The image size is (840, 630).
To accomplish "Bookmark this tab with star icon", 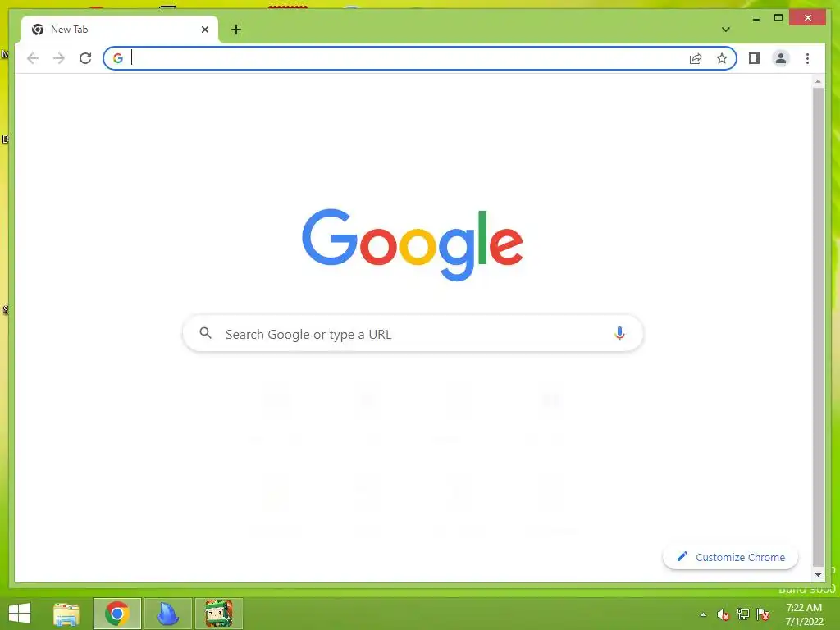I will coord(722,58).
